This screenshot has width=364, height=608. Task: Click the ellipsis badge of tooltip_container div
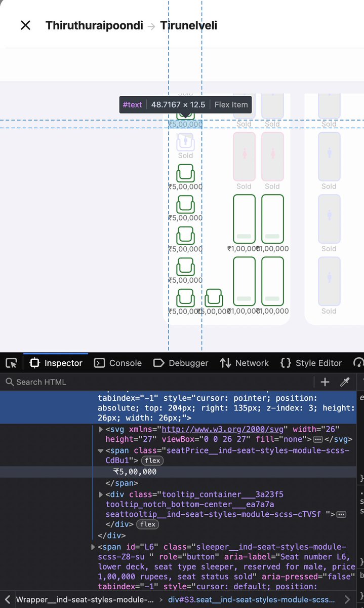pos(341,514)
